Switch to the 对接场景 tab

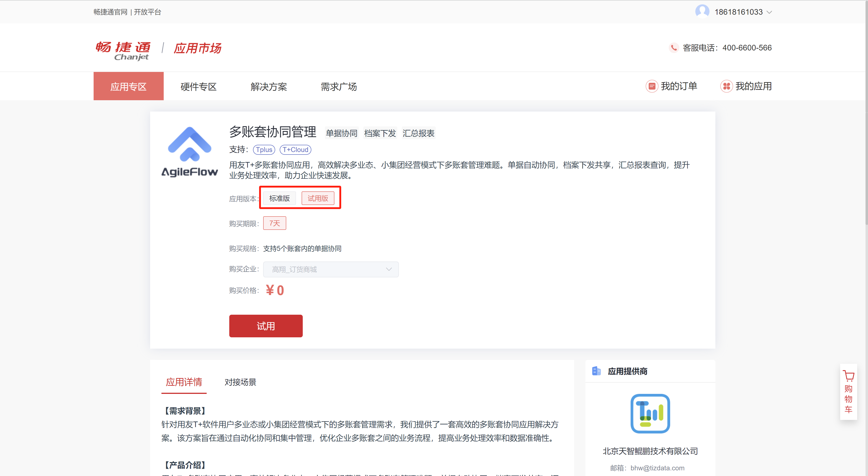240,382
